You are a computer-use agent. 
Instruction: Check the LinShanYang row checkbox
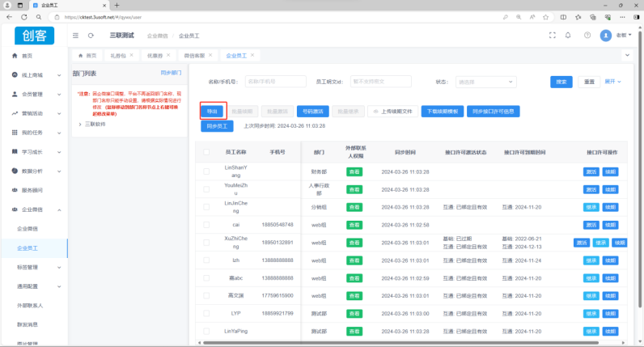point(206,171)
